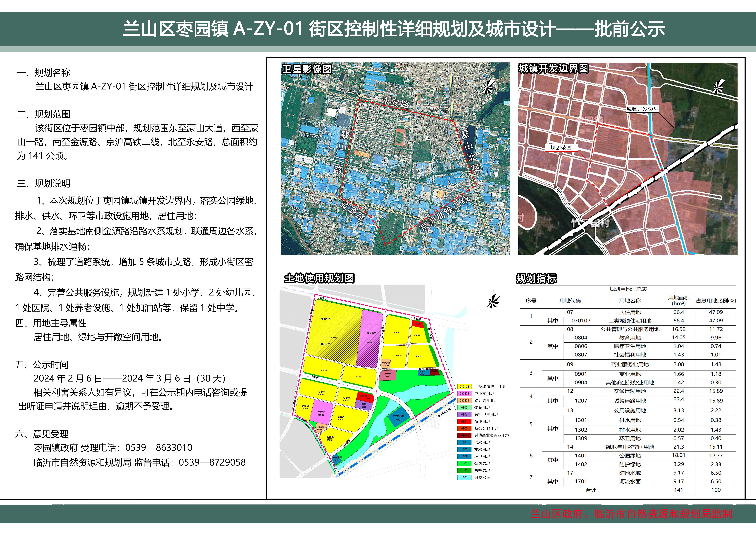The image size is (756, 534).
Task: Click area value 18.01 in 公园绿地 row
Action: (679, 455)
